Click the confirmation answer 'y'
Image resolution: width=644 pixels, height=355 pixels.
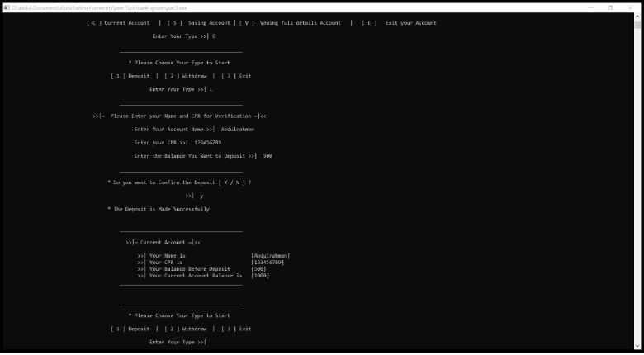pyautogui.click(x=201, y=196)
